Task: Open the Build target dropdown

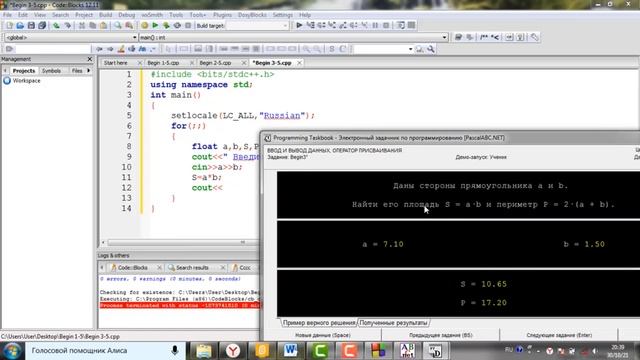Action: tap(257, 25)
